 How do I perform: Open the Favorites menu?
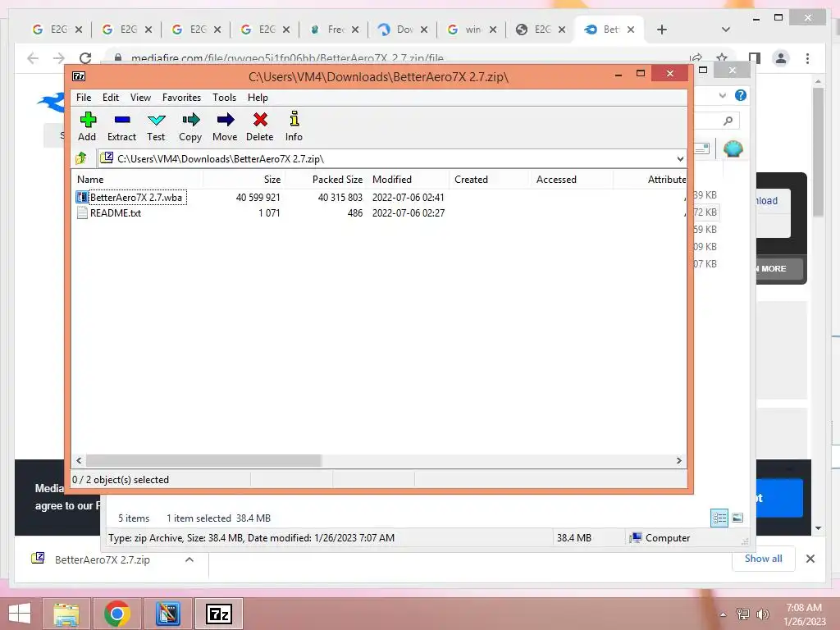click(x=181, y=98)
